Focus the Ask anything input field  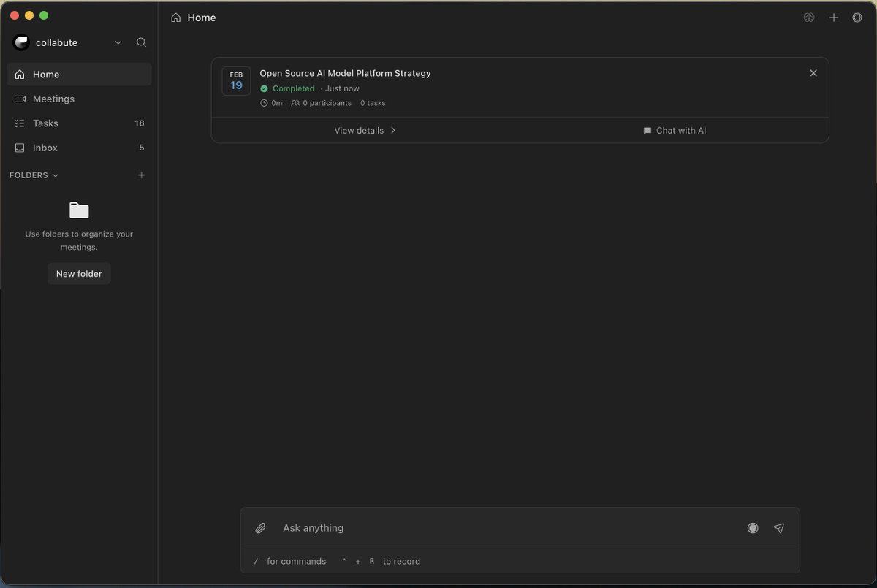[x=508, y=528]
